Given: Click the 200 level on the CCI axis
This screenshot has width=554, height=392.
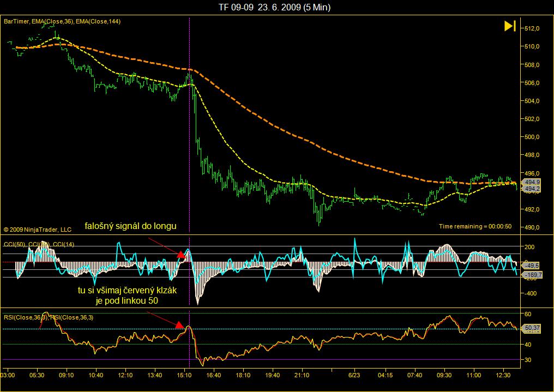Looking at the screenshot, I should [530, 247].
